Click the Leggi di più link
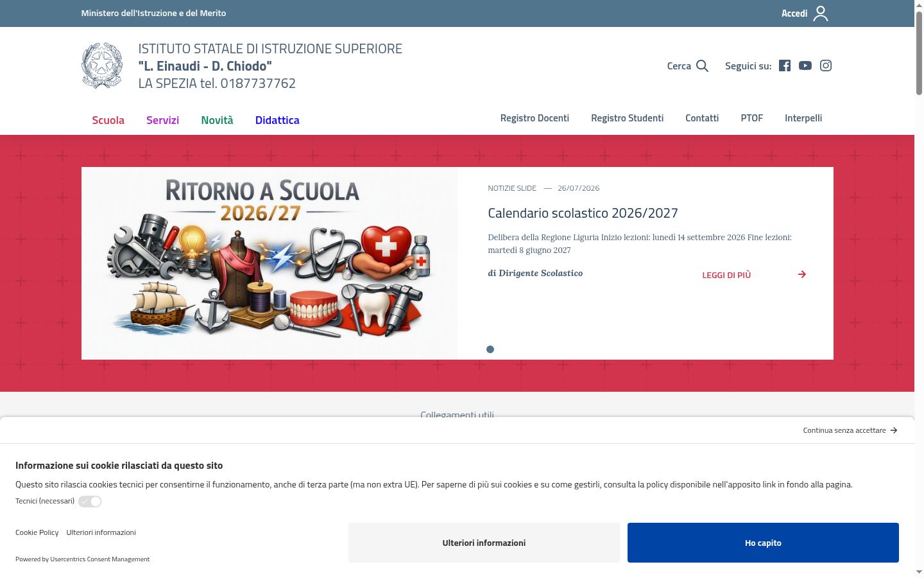Image resolution: width=924 pixels, height=578 pixels. tap(726, 275)
